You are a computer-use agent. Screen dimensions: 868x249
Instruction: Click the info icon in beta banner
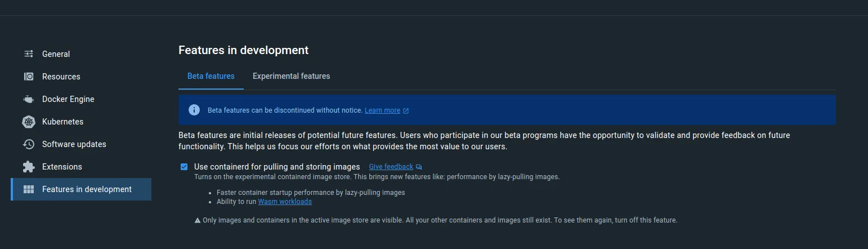tap(194, 110)
